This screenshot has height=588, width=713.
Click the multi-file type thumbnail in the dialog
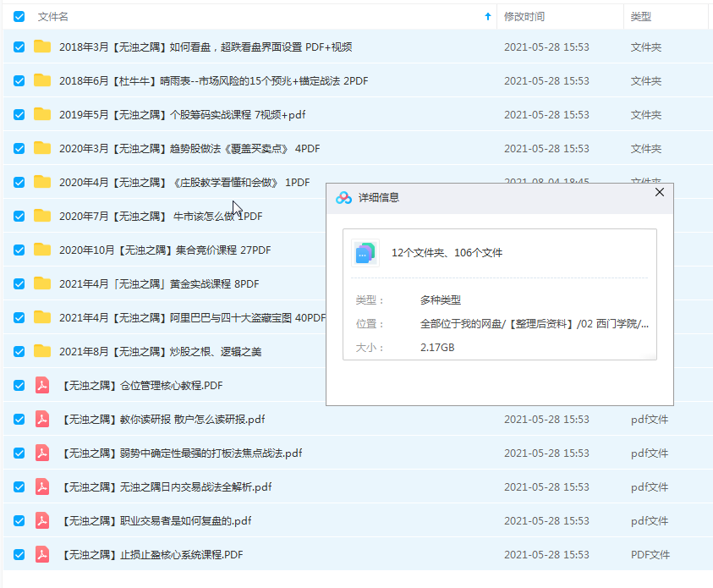coord(365,254)
